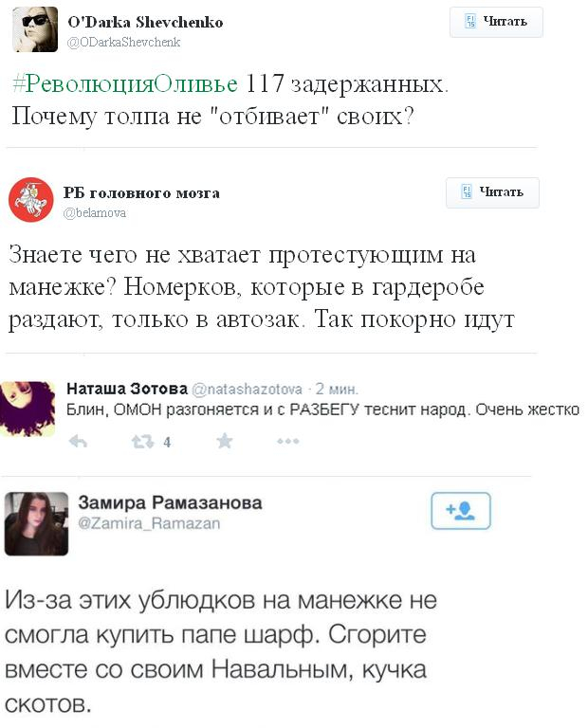Click the name Наташа Зотова

pyautogui.click(x=127, y=388)
